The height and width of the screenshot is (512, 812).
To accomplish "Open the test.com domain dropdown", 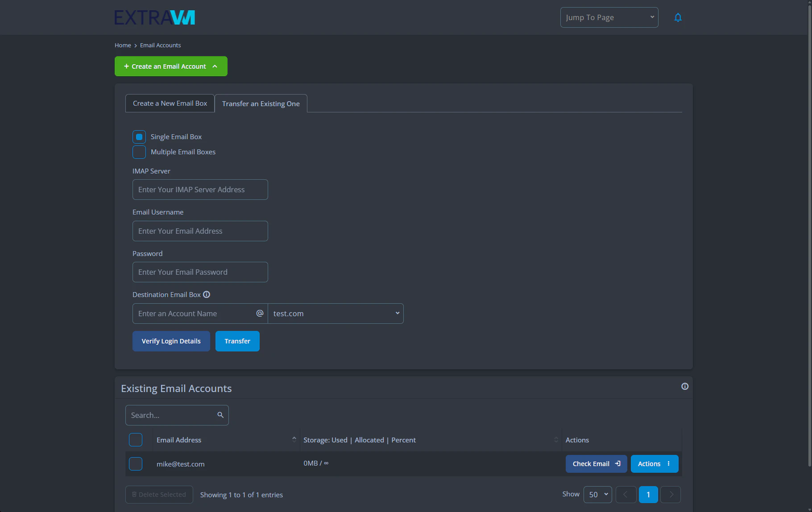I will 336,314.
